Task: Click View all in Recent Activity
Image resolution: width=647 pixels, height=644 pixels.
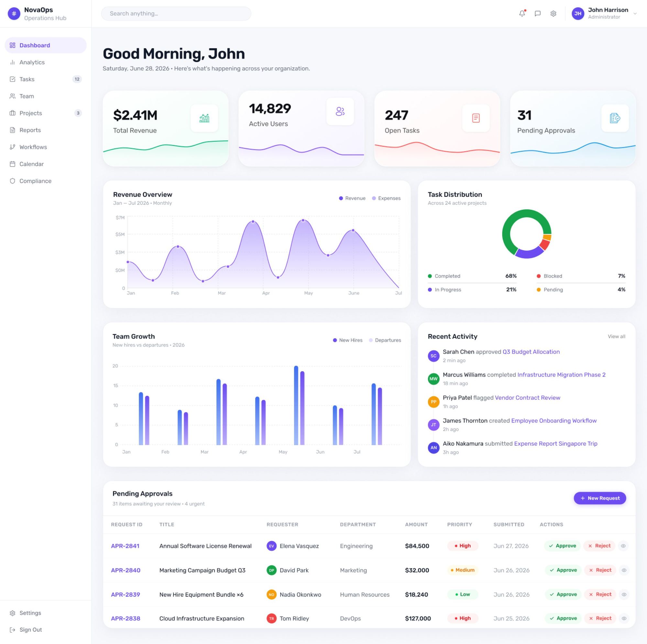Action: tap(617, 337)
